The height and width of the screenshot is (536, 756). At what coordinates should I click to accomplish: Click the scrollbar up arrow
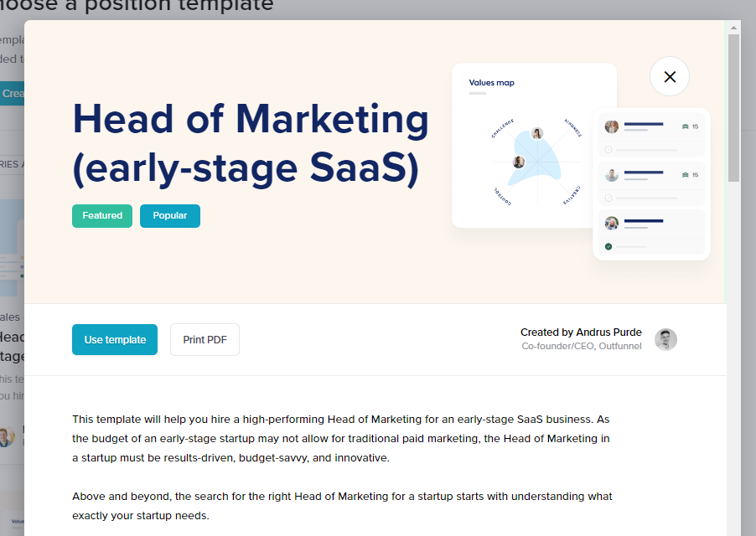click(733, 28)
